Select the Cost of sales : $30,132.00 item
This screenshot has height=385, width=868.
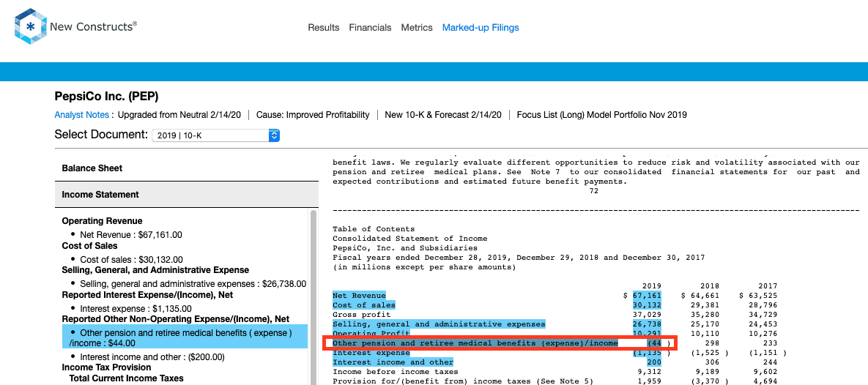coord(130,259)
